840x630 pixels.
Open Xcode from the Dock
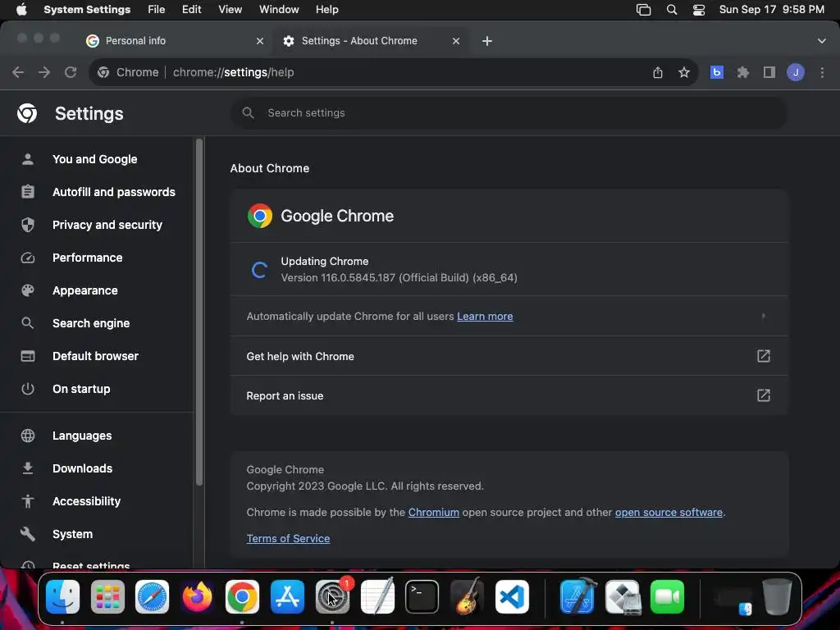click(577, 597)
